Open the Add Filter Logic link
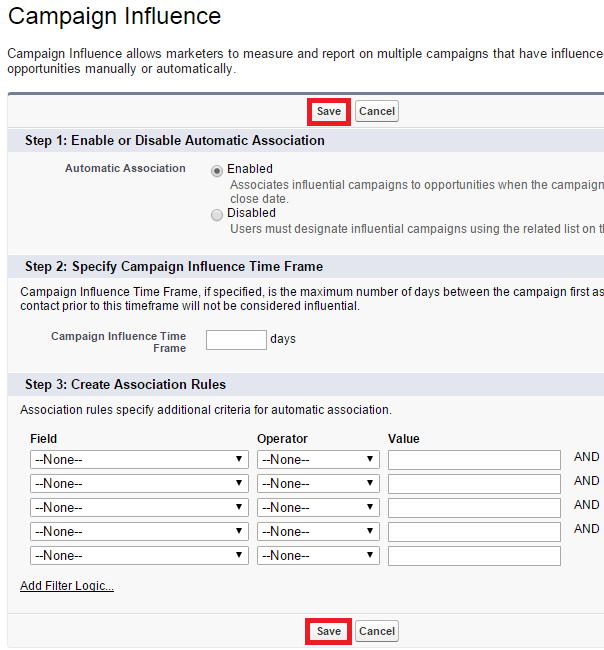The height and width of the screenshot is (650, 604). 67,586
